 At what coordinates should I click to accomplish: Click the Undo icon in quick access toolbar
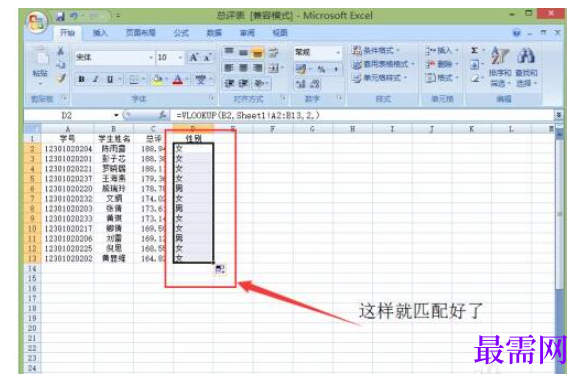[x=74, y=16]
